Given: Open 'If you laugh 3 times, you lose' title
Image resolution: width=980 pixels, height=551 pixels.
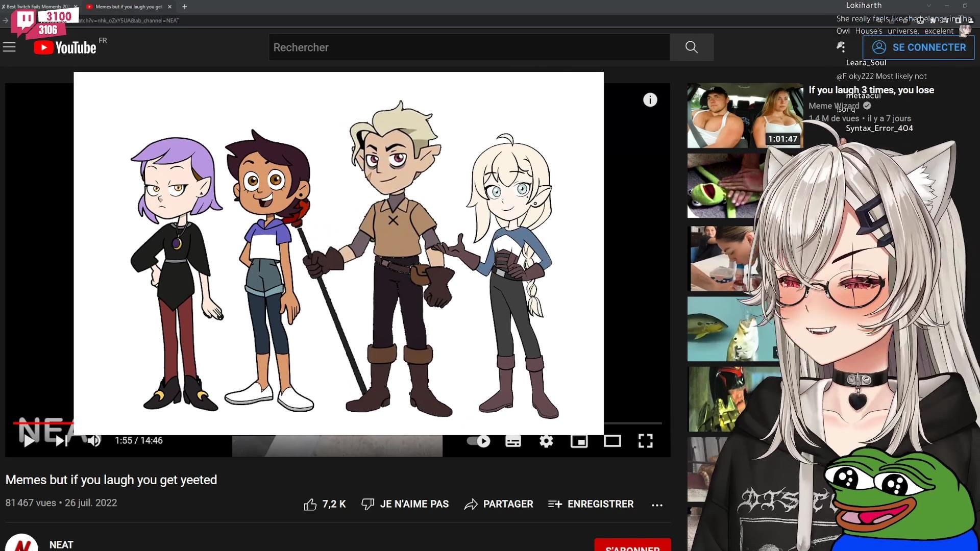Looking at the screenshot, I should 871,90.
